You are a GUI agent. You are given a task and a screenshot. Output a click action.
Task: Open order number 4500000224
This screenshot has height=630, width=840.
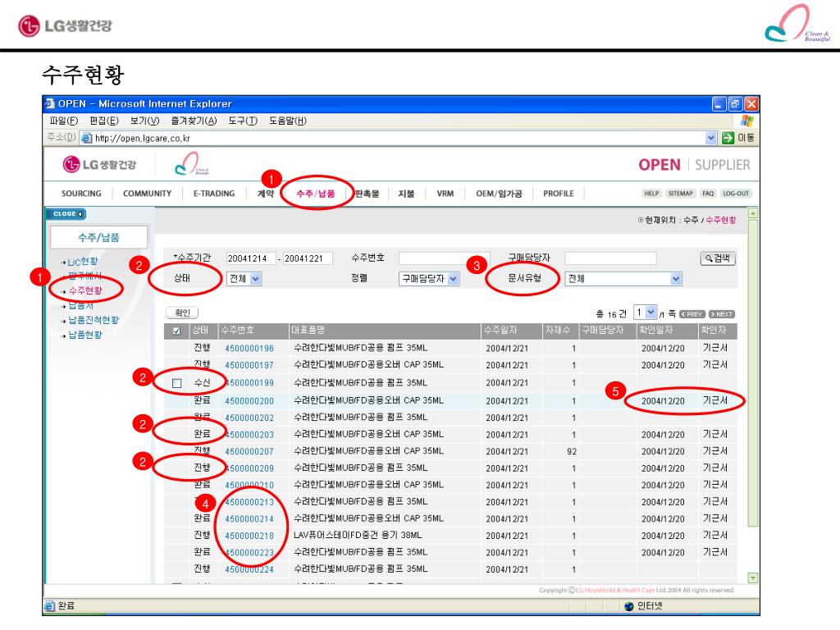point(249,569)
